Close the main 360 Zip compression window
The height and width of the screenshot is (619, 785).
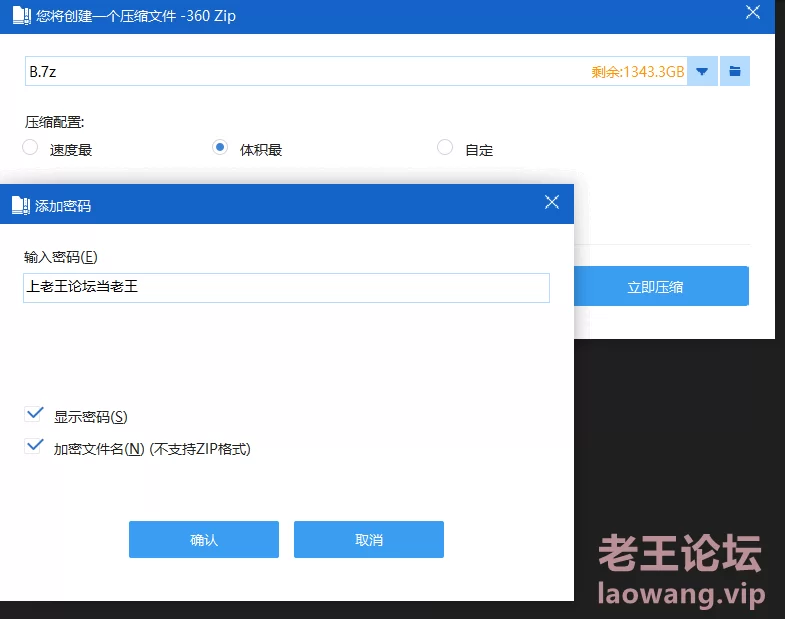pyautogui.click(x=753, y=12)
